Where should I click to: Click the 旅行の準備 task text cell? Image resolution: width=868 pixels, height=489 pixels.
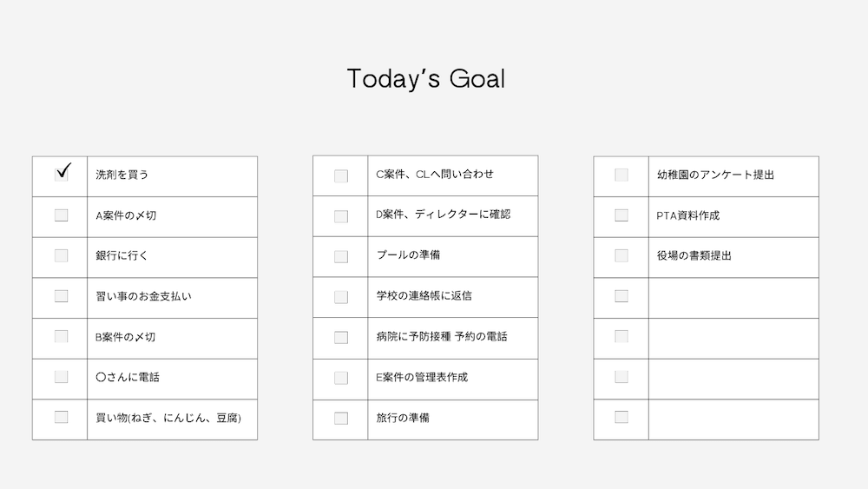(x=453, y=420)
